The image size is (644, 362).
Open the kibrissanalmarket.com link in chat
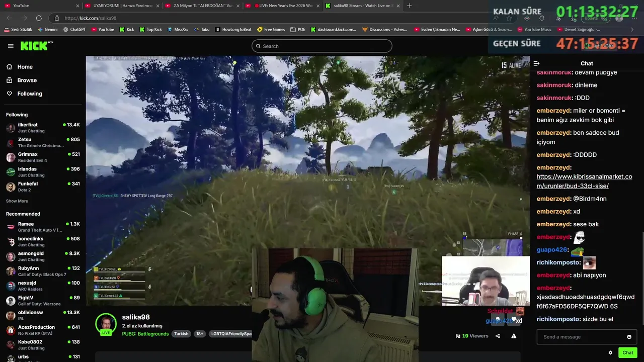584,181
